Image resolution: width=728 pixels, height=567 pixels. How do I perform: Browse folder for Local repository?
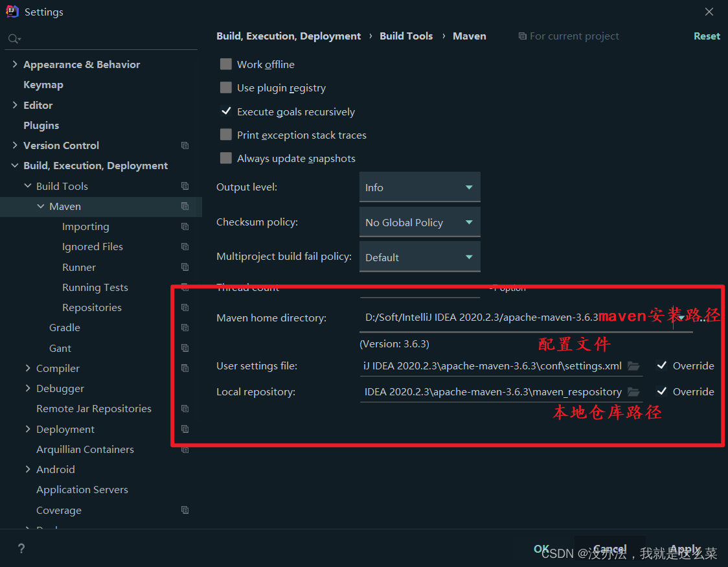[x=633, y=392]
